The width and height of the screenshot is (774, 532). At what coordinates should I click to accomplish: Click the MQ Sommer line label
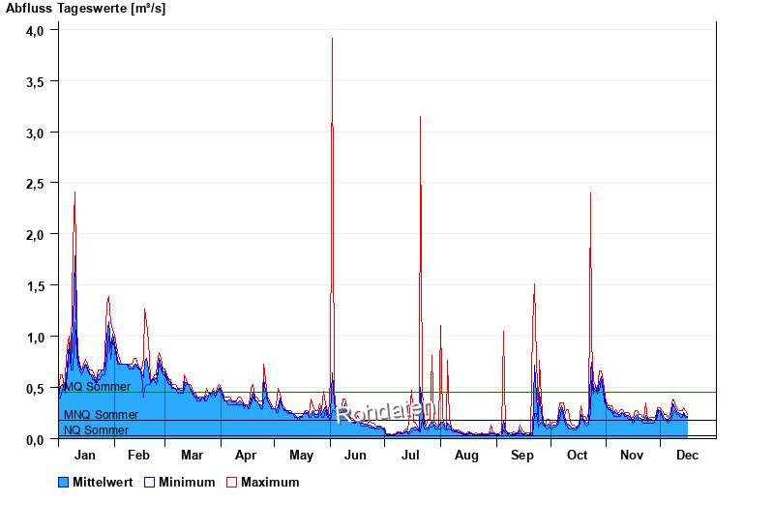[x=98, y=386]
